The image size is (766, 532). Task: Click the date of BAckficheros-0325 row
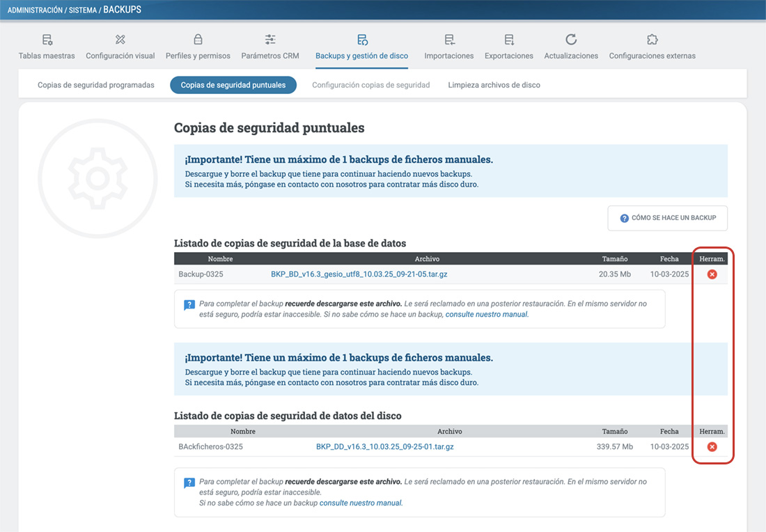pos(669,446)
